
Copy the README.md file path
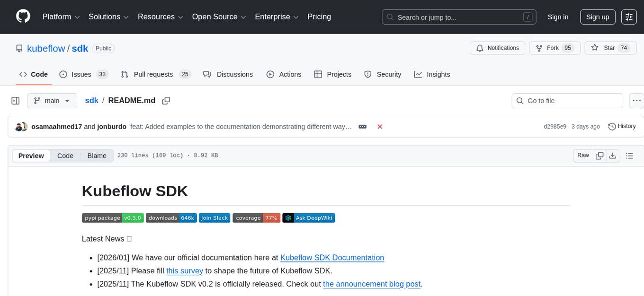[x=166, y=100]
